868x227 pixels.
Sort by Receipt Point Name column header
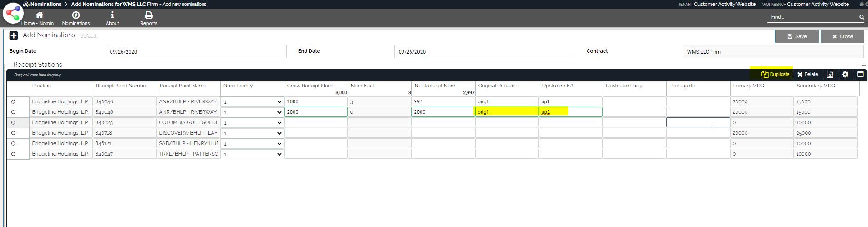[x=183, y=86]
